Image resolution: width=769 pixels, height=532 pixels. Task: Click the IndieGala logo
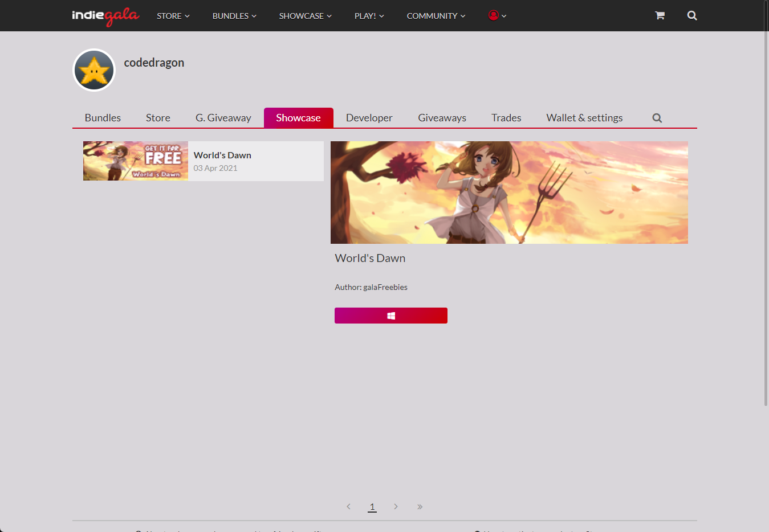105,16
